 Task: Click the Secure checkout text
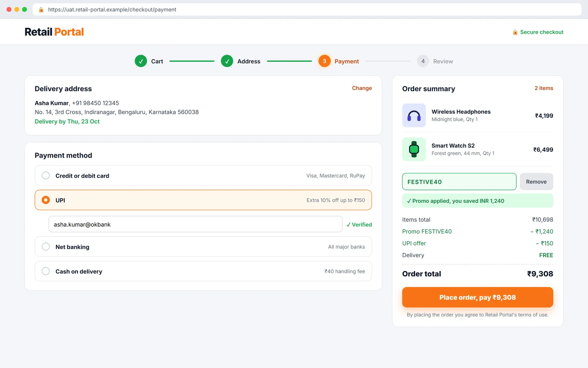542,32
